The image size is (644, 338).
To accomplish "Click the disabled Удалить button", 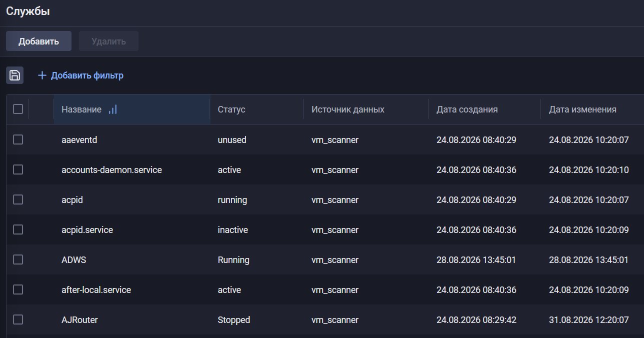I will 108,41.
